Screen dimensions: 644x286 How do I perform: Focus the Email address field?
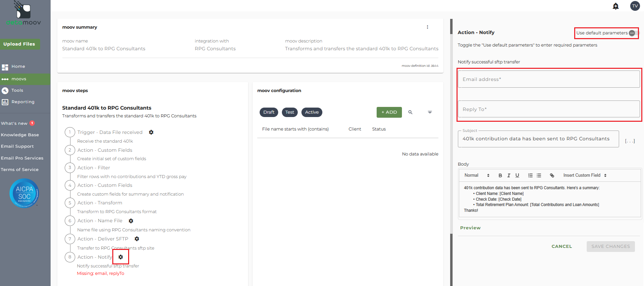coord(549,79)
